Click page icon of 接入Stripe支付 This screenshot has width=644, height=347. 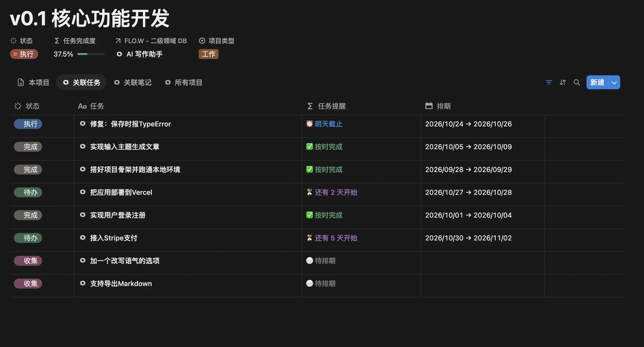point(82,237)
